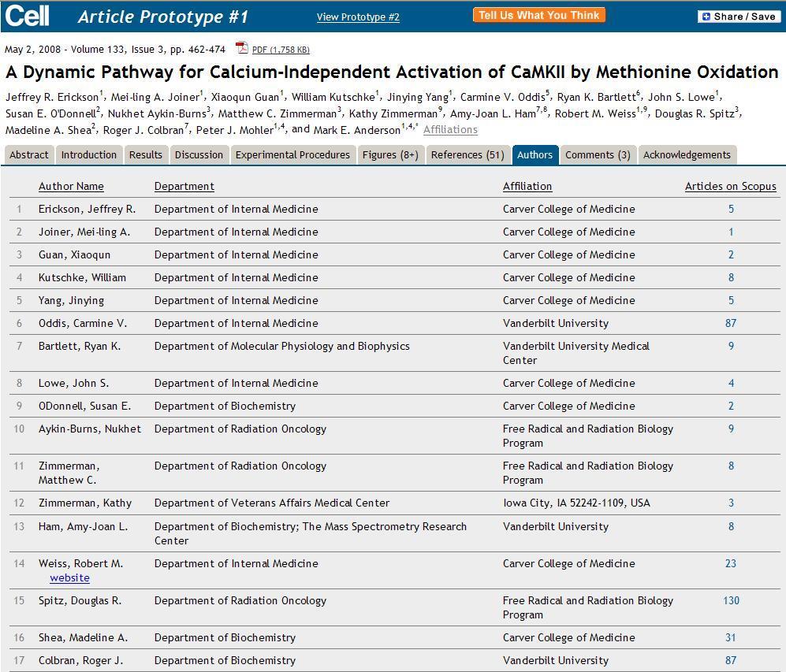Open Scopus articles count for Shea, Madeline A.
This screenshot has height=672, width=786.
click(731, 637)
